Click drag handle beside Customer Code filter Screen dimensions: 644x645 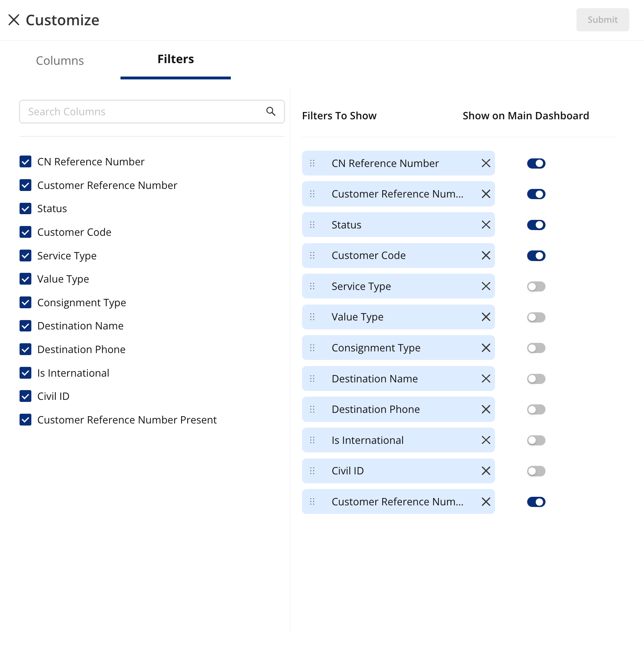[x=312, y=255]
